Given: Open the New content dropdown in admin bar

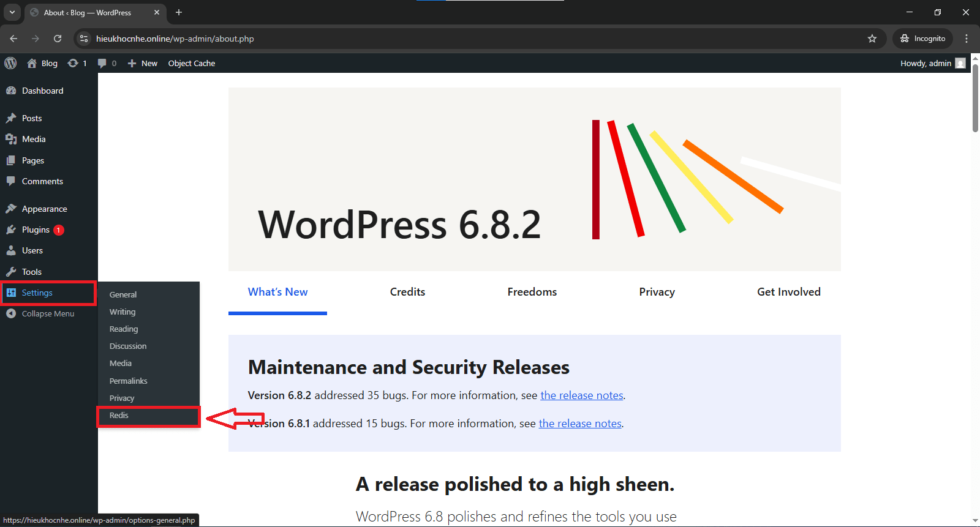Looking at the screenshot, I should point(143,63).
